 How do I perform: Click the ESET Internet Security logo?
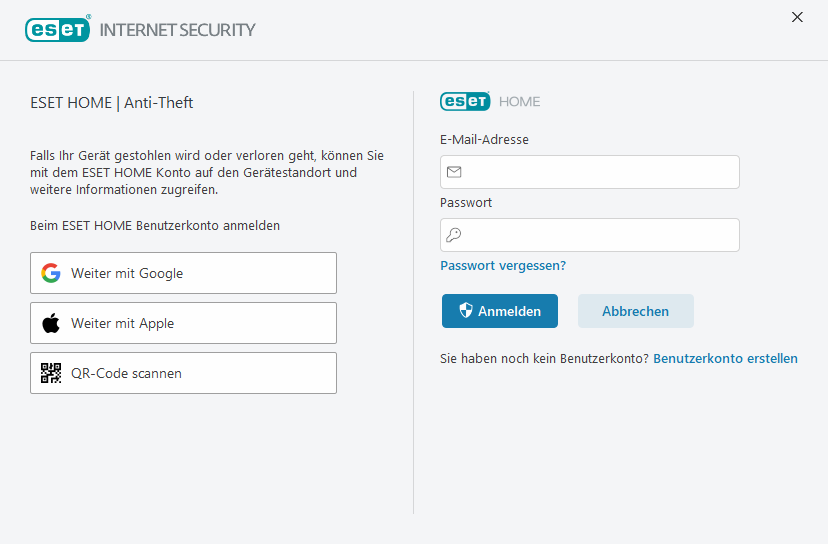pos(140,29)
